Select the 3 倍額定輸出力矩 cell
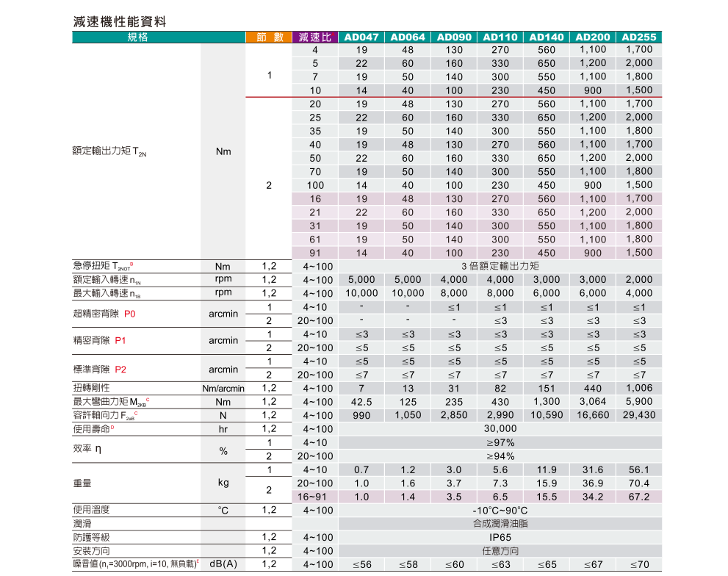 tap(500, 266)
